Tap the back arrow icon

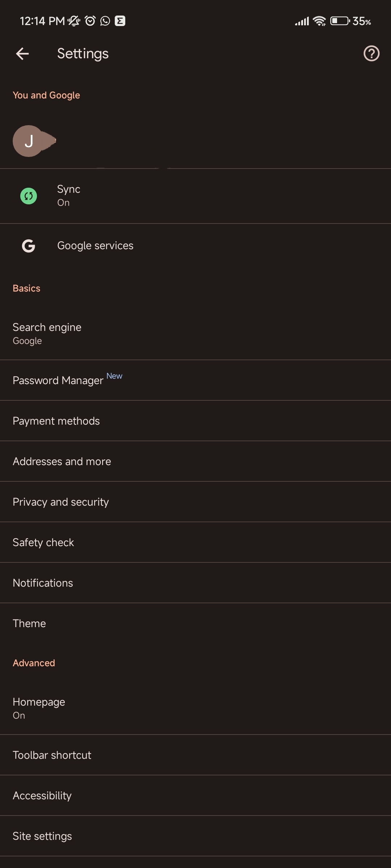(22, 54)
